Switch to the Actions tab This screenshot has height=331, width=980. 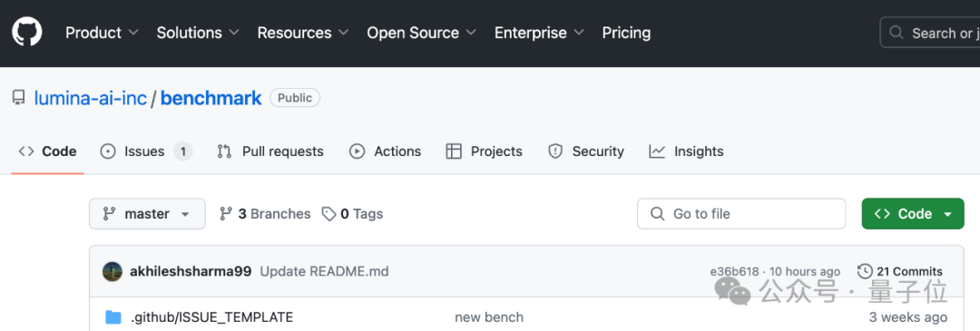click(x=385, y=151)
